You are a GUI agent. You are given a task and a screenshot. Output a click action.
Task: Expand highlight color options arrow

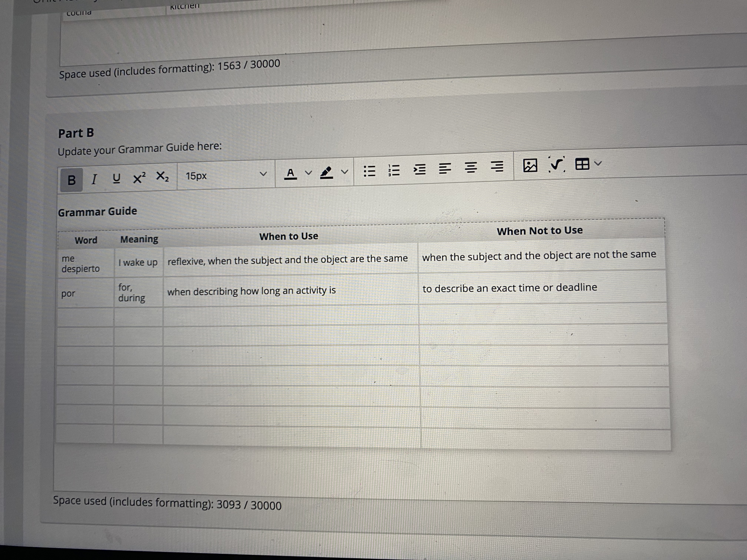pos(344,171)
